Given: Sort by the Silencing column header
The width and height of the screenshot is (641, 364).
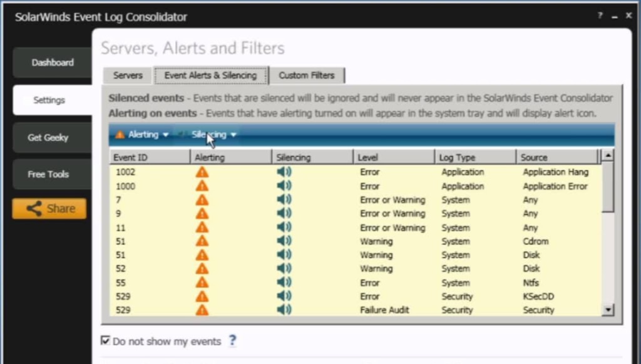Looking at the screenshot, I should coord(312,157).
